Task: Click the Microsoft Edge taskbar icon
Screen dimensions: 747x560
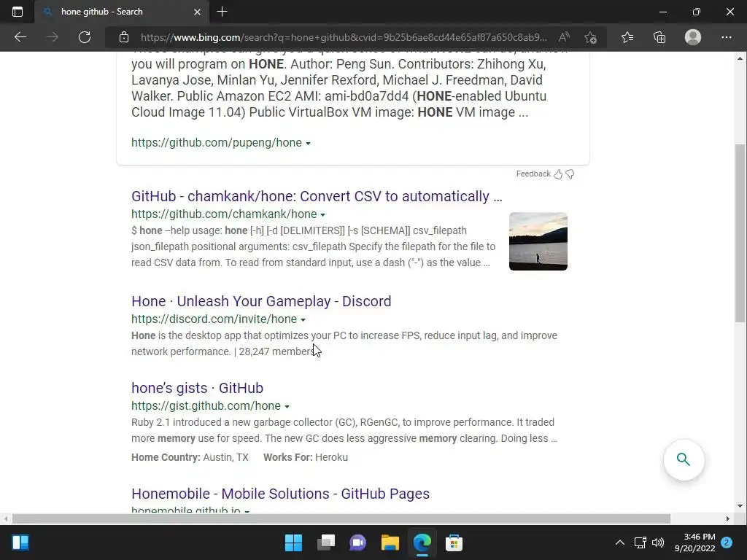Action: [422, 542]
